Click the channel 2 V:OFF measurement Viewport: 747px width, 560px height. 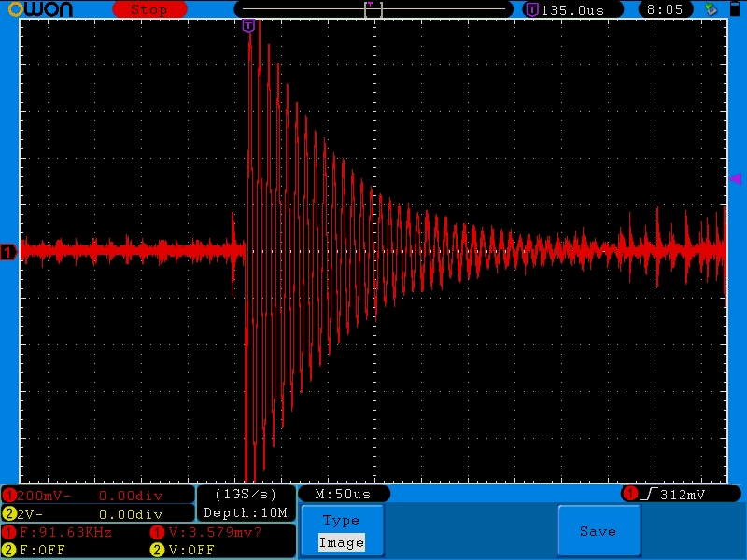point(191,550)
